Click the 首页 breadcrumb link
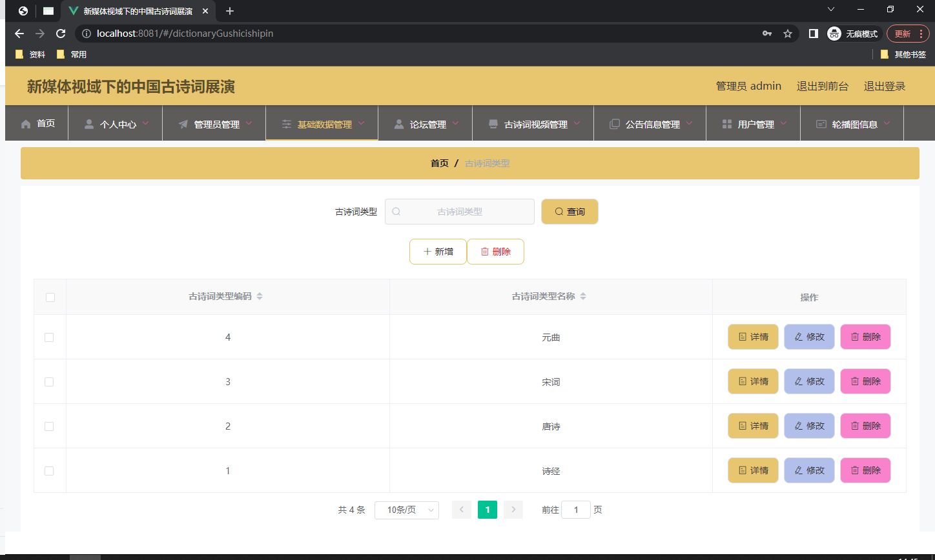The height and width of the screenshot is (560, 935). click(440, 163)
